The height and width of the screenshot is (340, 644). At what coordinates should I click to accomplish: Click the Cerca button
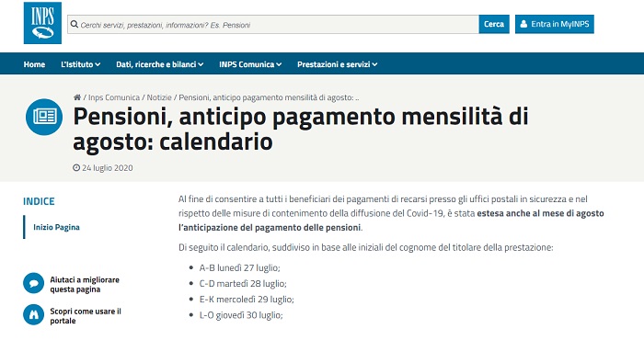point(494,24)
